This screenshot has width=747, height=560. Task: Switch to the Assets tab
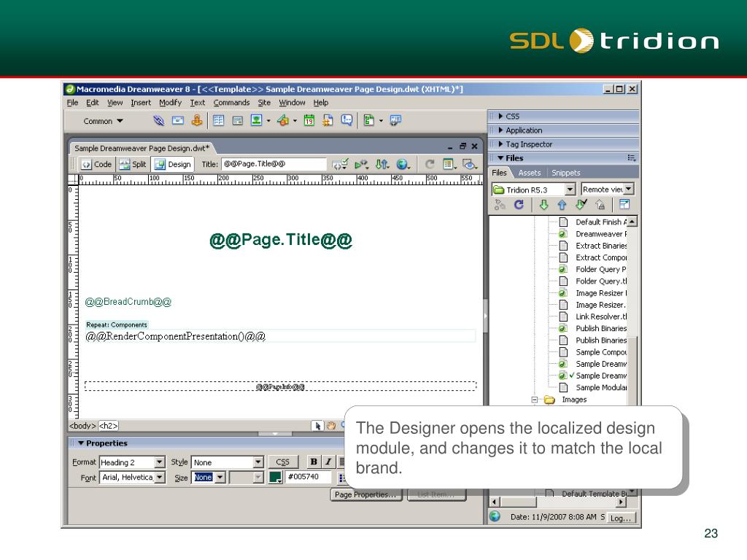530,173
